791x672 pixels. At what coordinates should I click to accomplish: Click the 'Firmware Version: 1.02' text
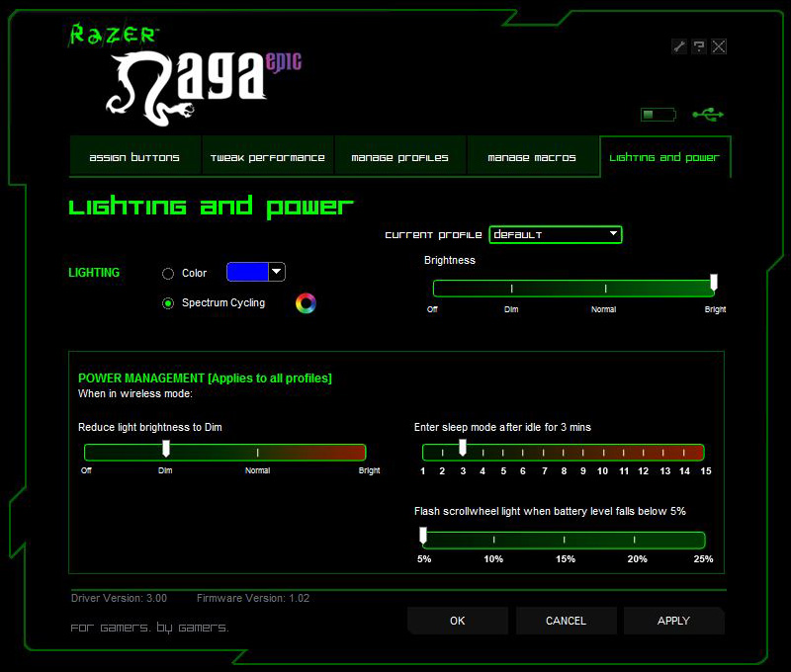click(253, 598)
